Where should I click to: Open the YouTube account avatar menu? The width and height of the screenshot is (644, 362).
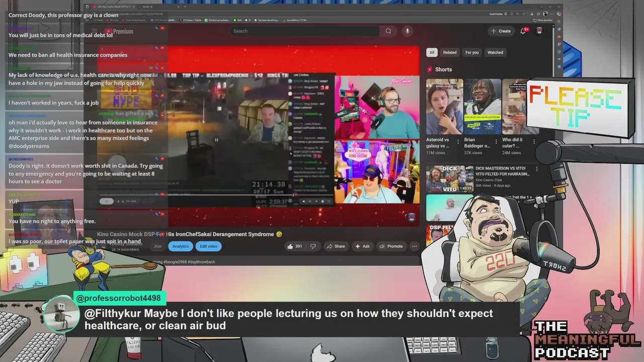[x=539, y=31]
